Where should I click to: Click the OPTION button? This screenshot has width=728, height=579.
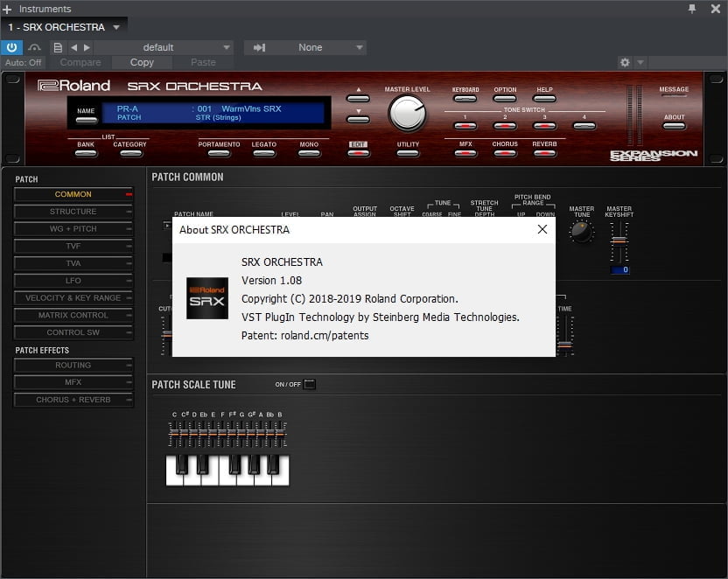(505, 98)
